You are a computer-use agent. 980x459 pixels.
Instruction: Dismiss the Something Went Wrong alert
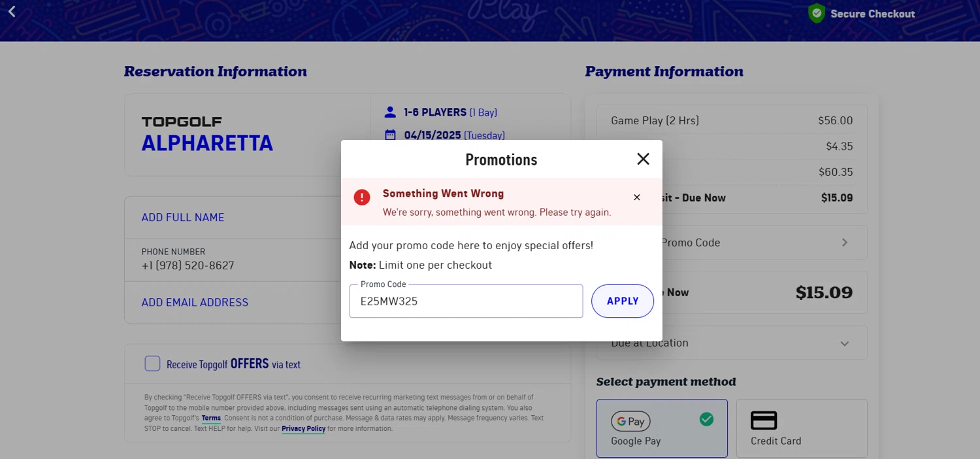pyautogui.click(x=636, y=197)
